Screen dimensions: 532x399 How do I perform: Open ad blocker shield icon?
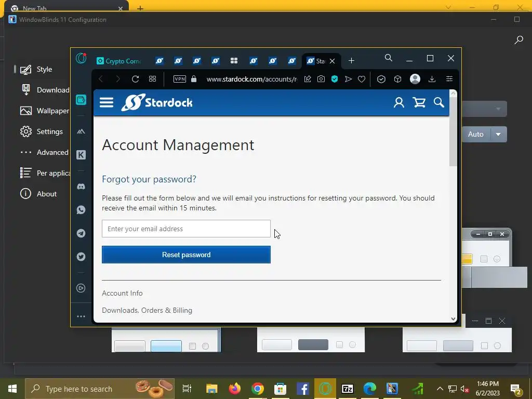point(335,79)
